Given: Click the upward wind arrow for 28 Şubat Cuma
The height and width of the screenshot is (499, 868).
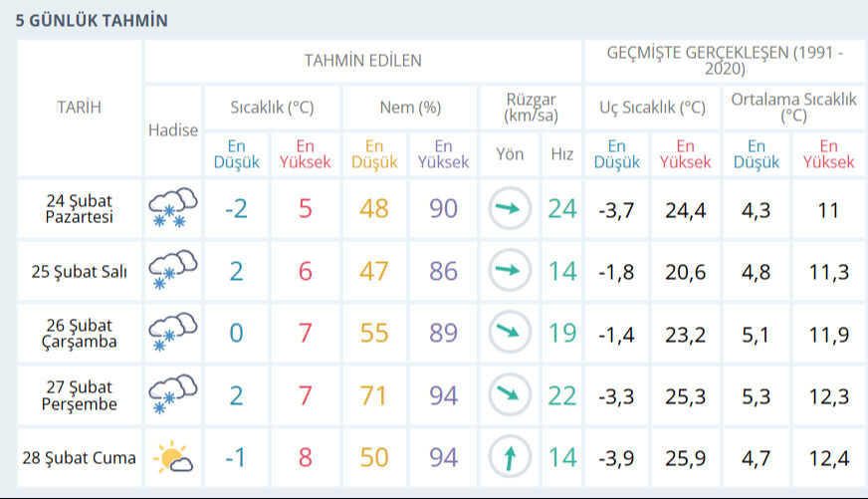Looking at the screenshot, I should tap(510, 457).
